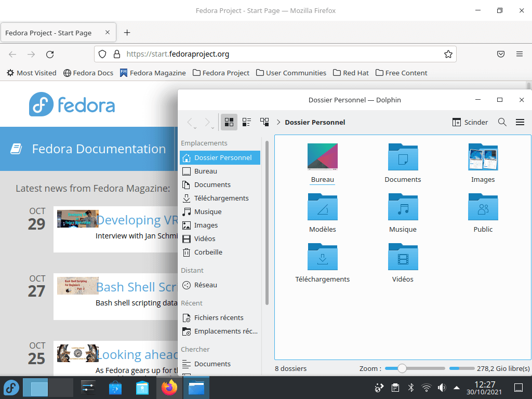The height and width of the screenshot is (399, 532).
Task: Reload the page in Firefox
Action: [50, 54]
